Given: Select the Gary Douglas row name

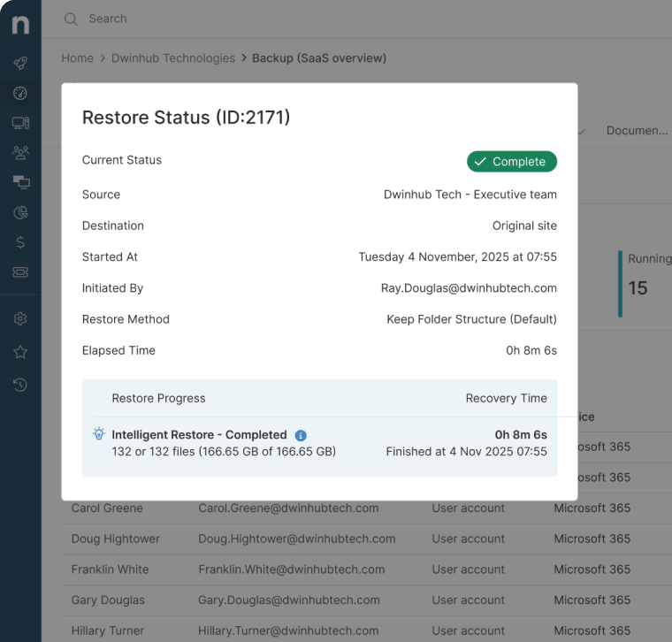Looking at the screenshot, I should point(108,600).
